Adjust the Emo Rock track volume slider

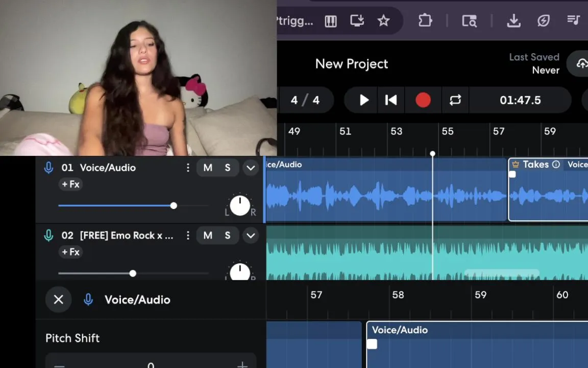[x=133, y=273]
